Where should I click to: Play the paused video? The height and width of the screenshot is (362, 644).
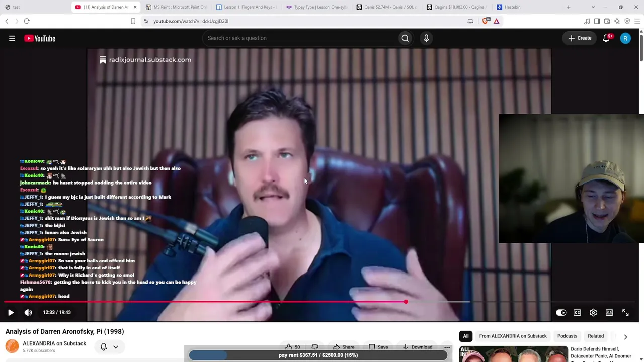coord(11,312)
